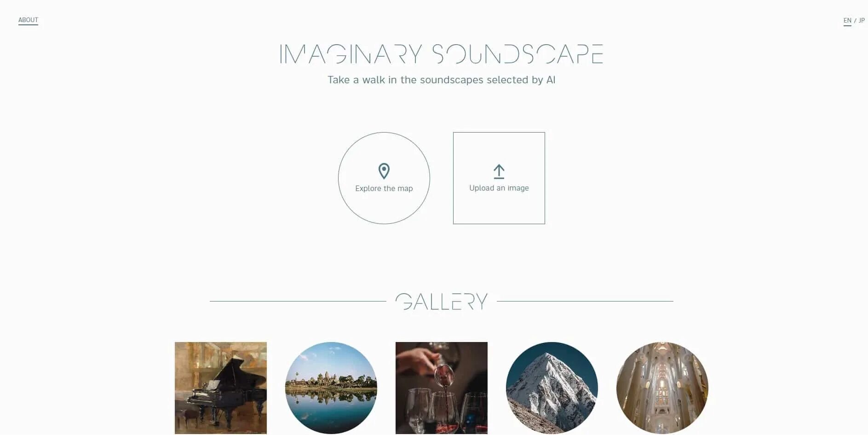Select the 'Explore the map' label

click(384, 188)
